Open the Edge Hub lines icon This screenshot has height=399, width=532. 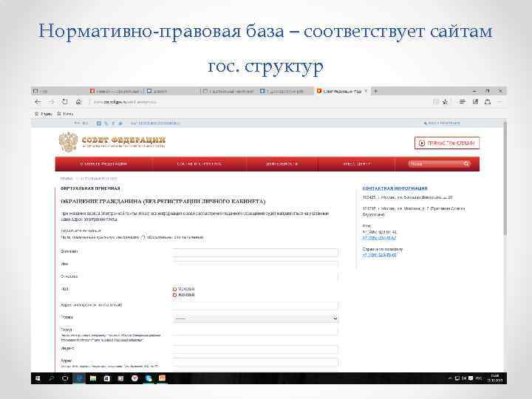coord(462,102)
